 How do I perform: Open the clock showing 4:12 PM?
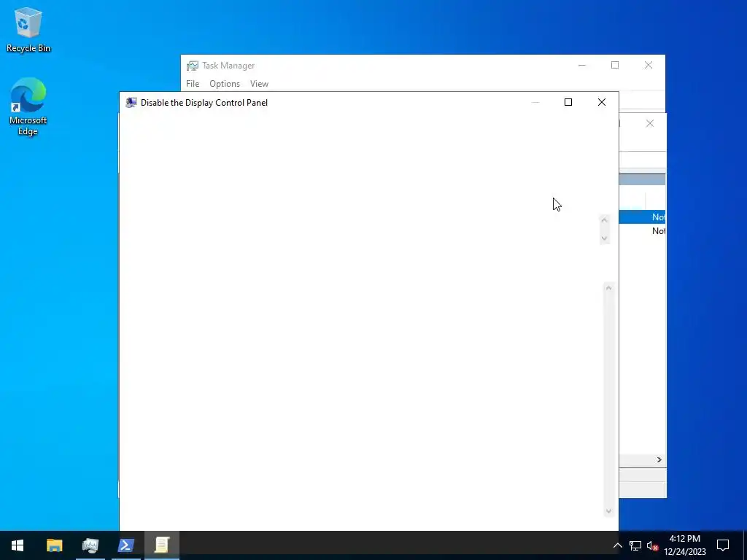pyautogui.click(x=685, y=545)
